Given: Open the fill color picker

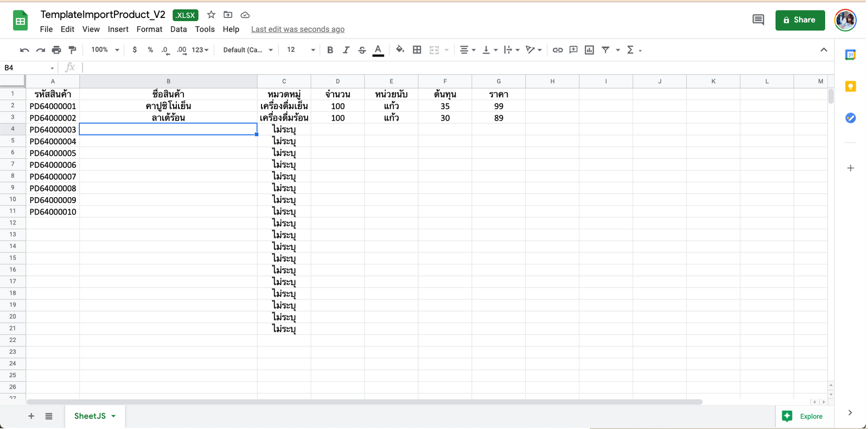Looking at the screenshot, I should point(400,50).
